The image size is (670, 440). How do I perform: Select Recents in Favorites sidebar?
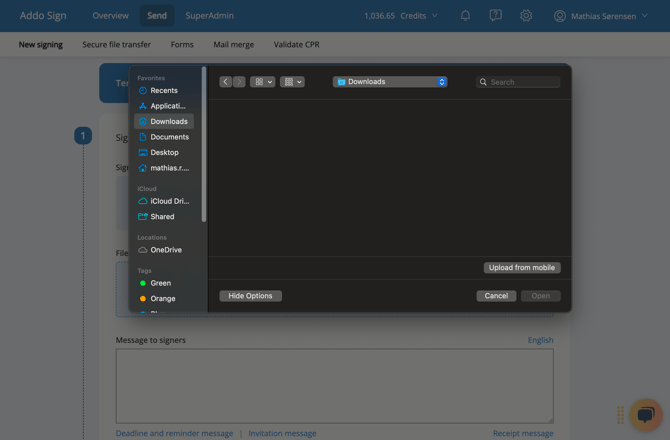tap(164, 91)
